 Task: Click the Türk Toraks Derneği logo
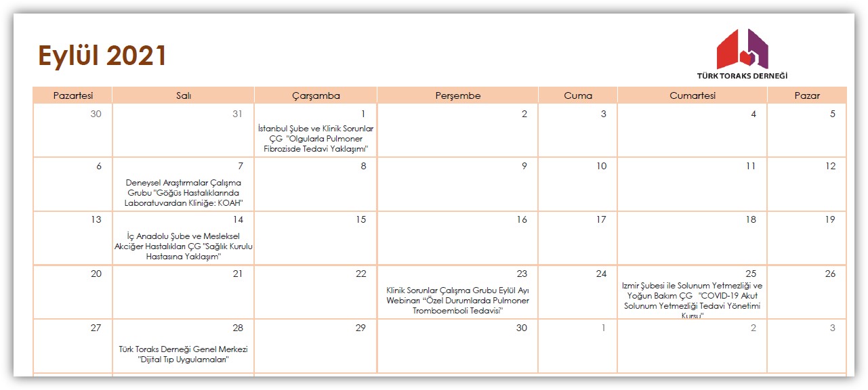(742, 54)
